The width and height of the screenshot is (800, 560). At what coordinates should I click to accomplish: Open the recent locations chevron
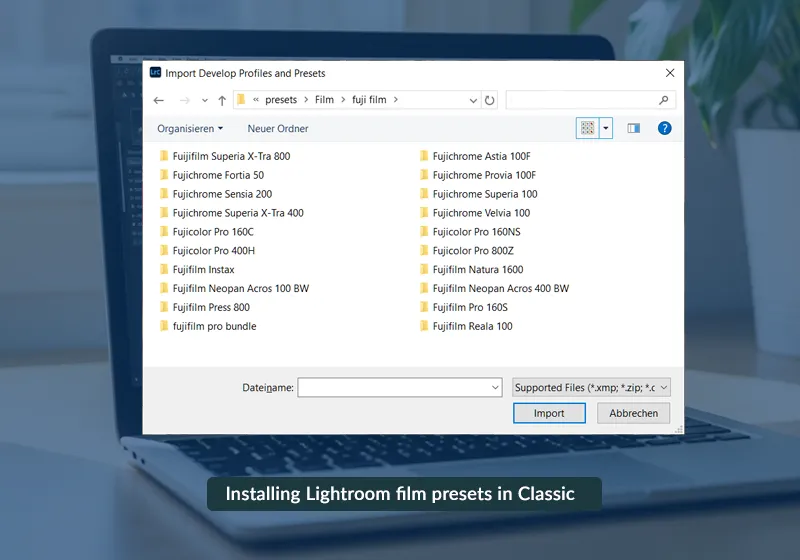[205, 100]
